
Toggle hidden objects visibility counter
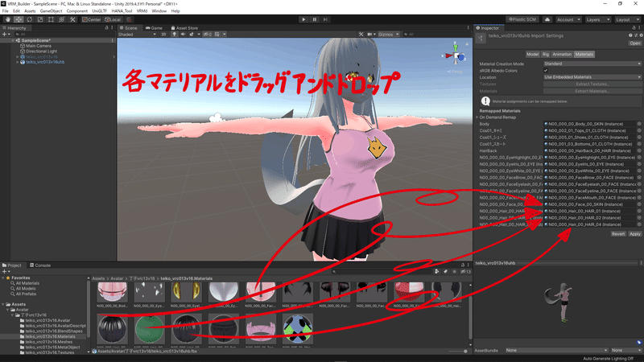click(208, 35)
